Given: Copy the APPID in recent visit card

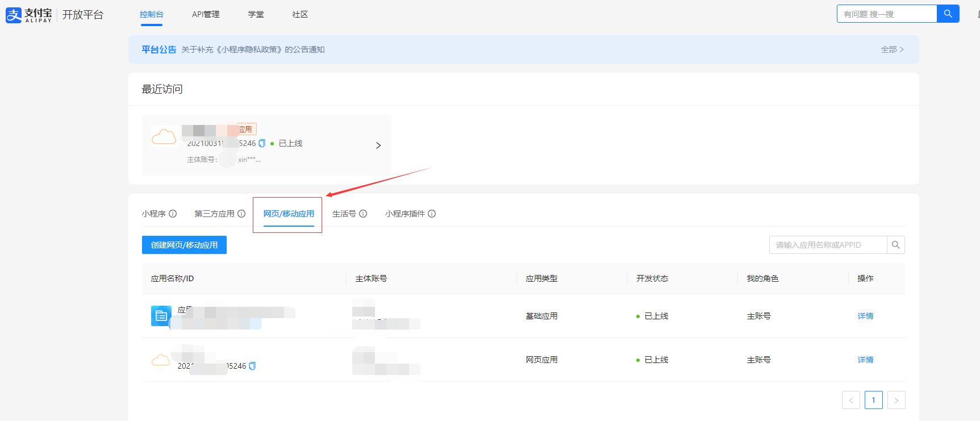Looking at the screenshot, I should (262, 143).
